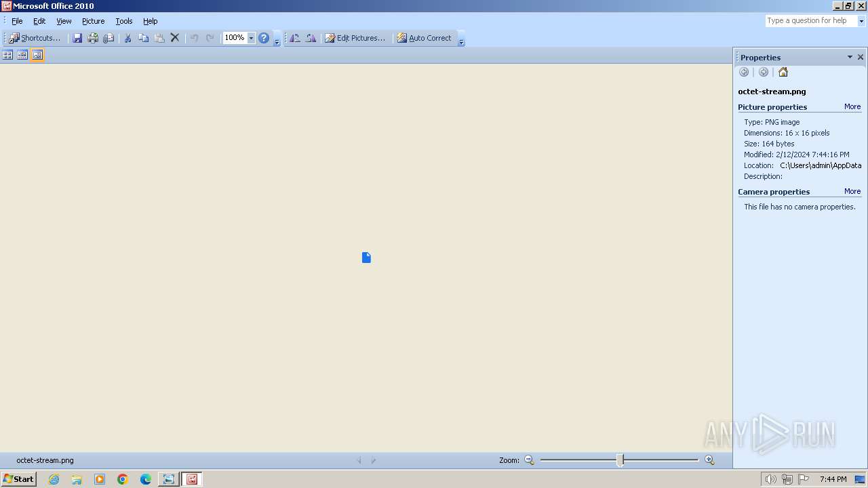This screenshot has width=868, height=488.
Task: Click the Home icon in Properties pane
Action: coord(783,73)
